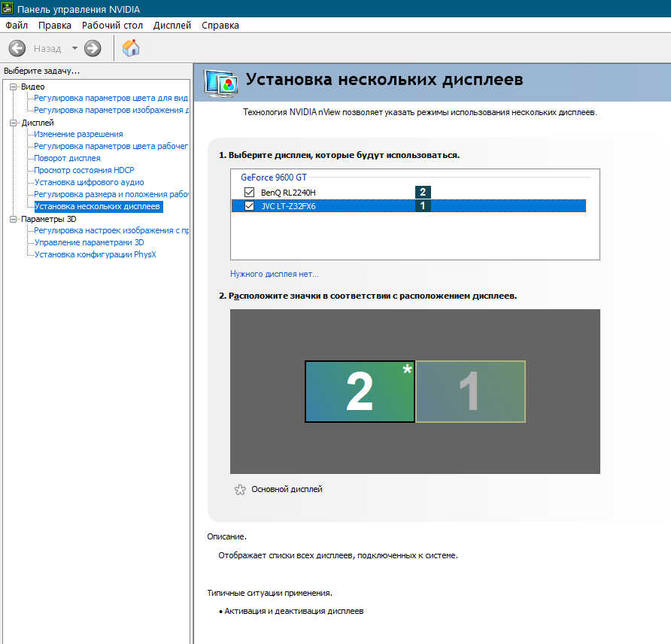Screen dimensions: 671x644
Task: Click the Нужного дисплея нет link
Action: point(275,274)
